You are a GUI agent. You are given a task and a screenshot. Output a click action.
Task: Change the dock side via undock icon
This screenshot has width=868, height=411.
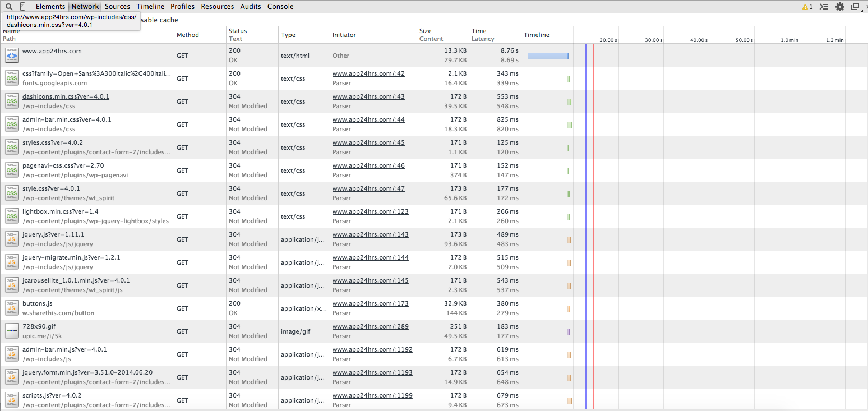coord(855,7)
